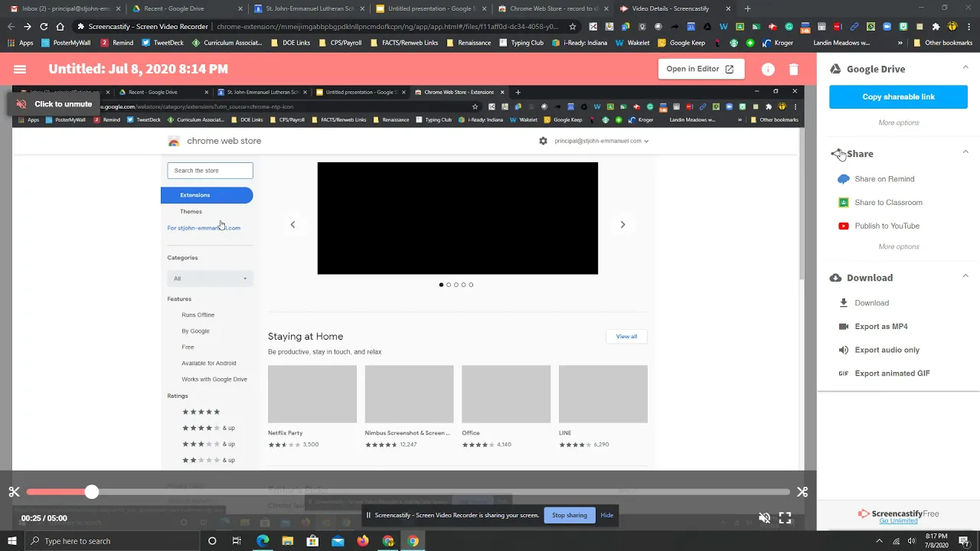This screenshot has height=551, width=980.
Task: Click the Export audio speaker icon
Action: pos(844,350)
